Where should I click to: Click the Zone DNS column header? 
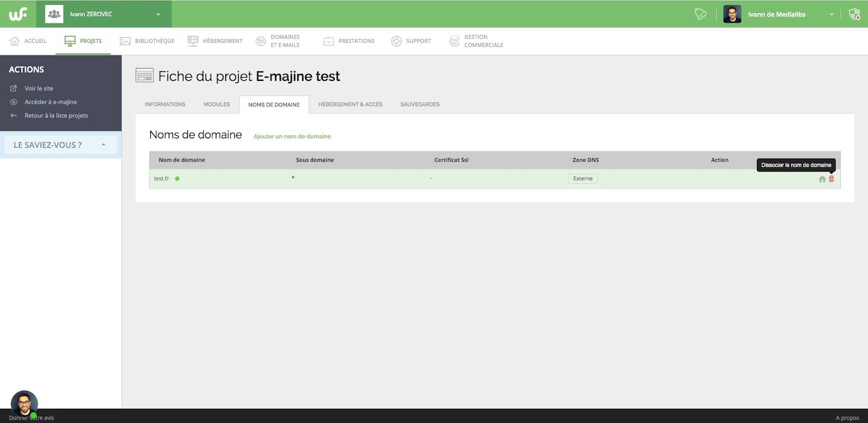coord(585,160)
